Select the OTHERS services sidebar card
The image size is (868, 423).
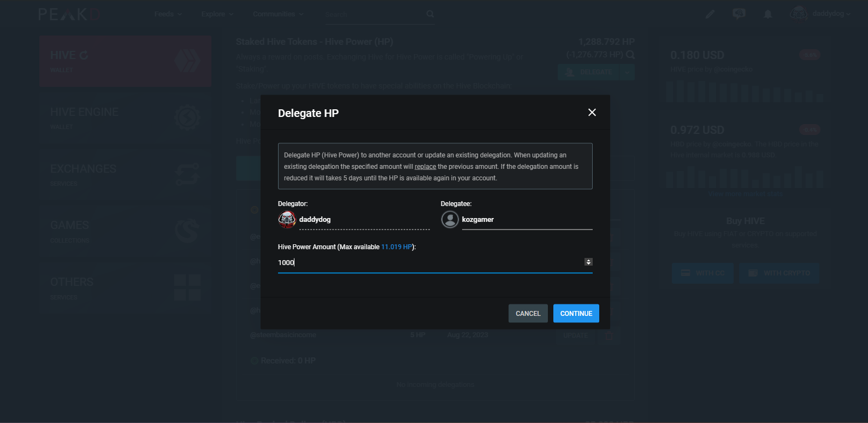(125, 288)
